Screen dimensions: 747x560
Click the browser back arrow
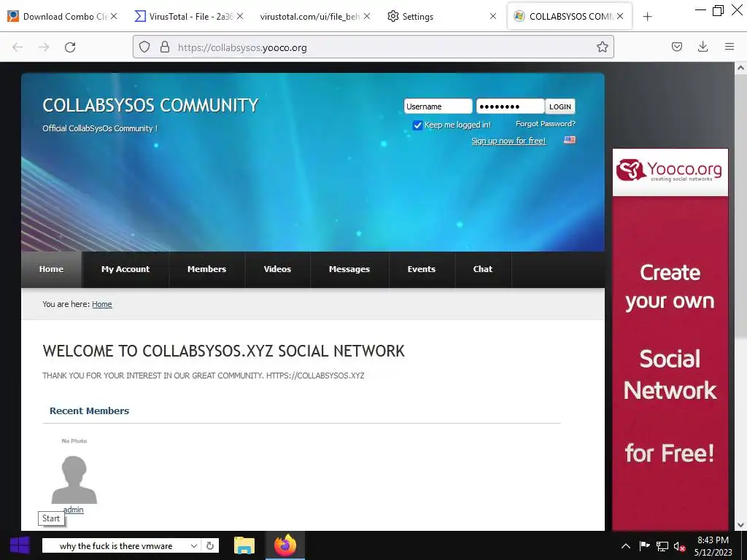[x=18, y=47]
